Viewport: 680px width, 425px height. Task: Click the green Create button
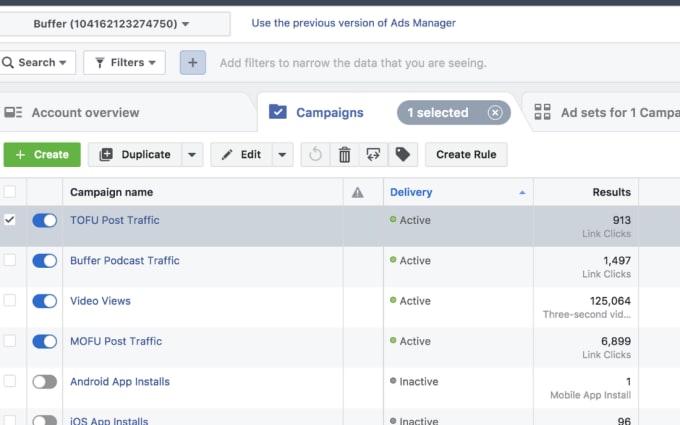pos(42,154)
